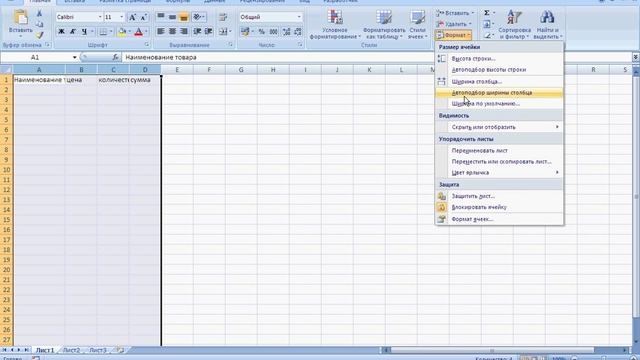Open Format as Table (Форматировать как таблицу)
This screenshot has width=640, height=360.
point(384,24)
